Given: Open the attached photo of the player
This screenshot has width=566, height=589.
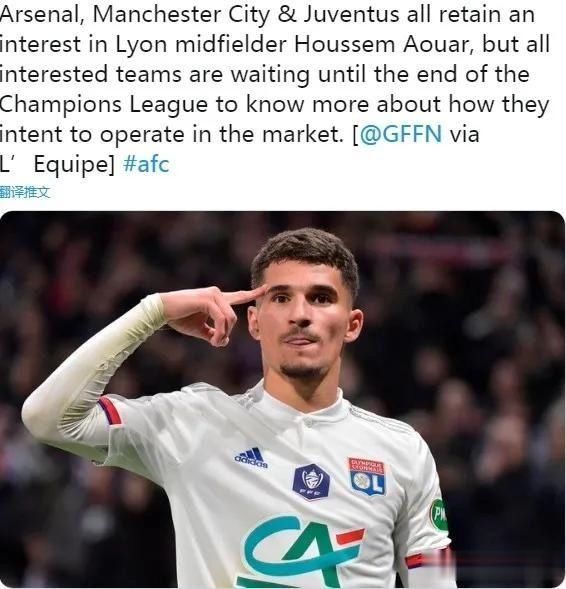Looking at the screenshot, I should [x=282, y=399].
